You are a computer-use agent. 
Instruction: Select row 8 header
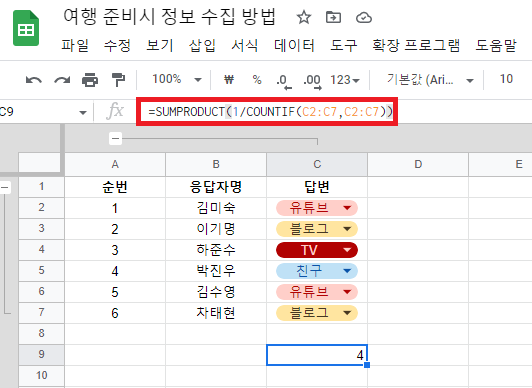click(x=41, y=333)
